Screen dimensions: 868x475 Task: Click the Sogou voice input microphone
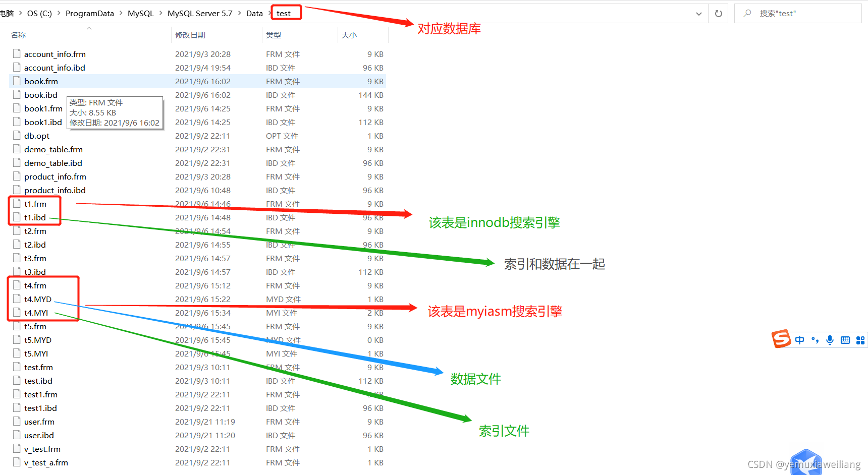(830, 340)
